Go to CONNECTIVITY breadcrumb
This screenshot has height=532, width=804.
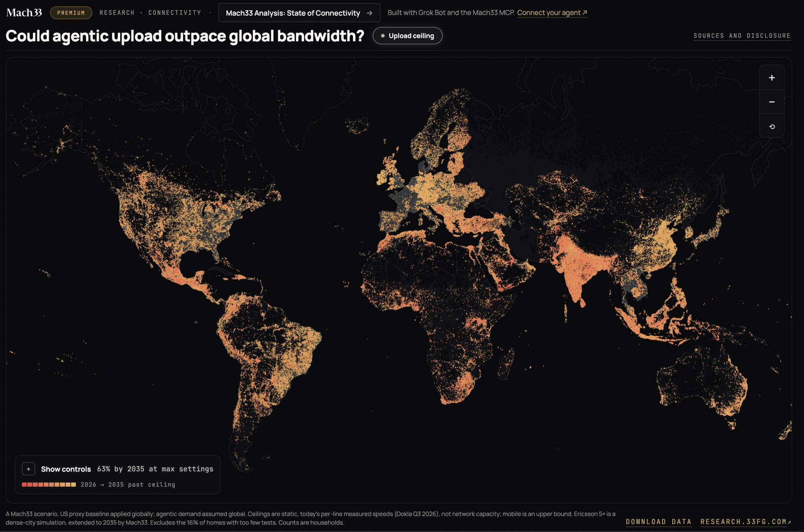click(x=175, y=13)
